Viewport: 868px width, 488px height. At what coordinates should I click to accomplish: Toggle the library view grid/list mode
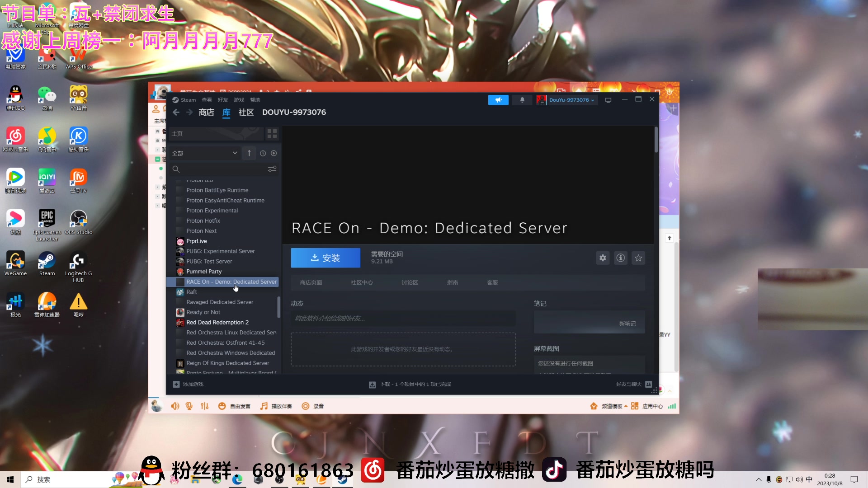point(272,133)
